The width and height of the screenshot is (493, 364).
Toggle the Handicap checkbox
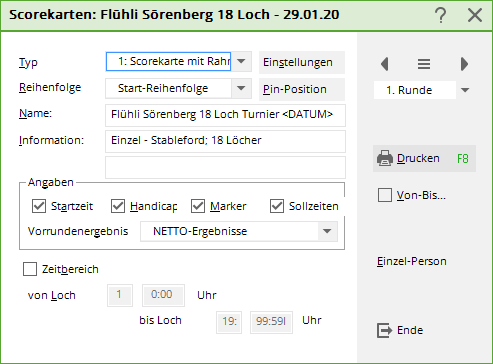tap(118, 206)
